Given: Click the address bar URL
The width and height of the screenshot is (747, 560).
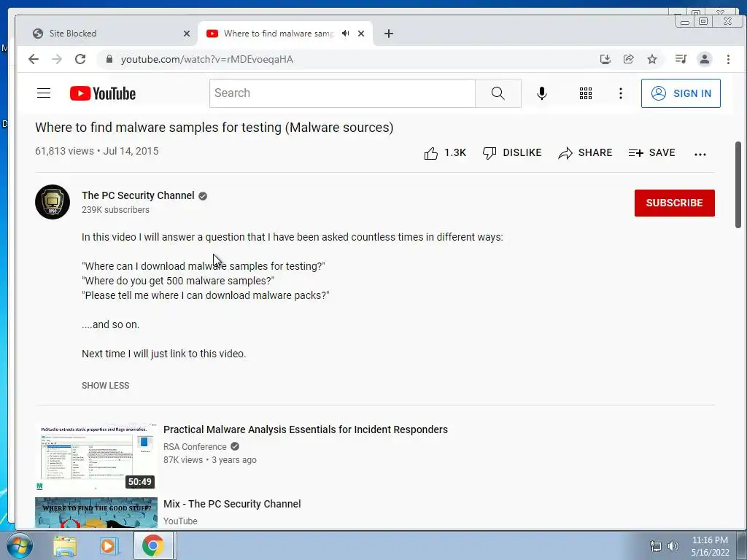Looking at the screenshot, I should 206,59.
